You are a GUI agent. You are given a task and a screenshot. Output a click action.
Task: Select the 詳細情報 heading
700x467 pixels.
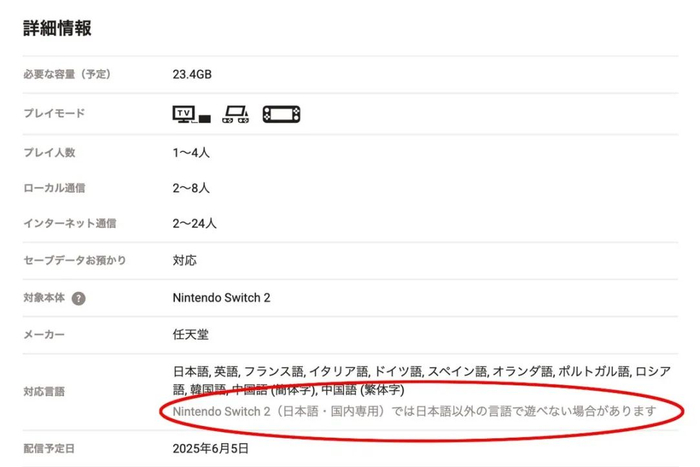coord(57,28)
